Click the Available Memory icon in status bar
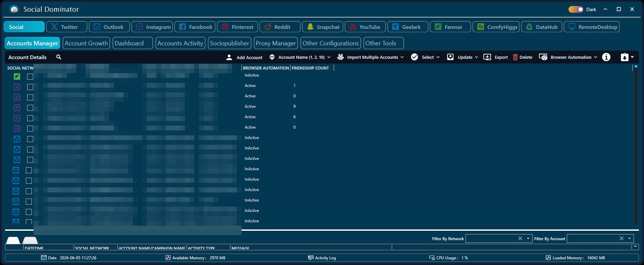The image size is (644, 265). point(168,258)
